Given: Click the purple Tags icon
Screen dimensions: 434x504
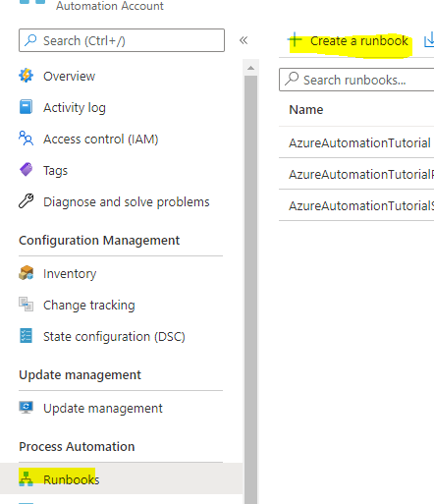Looking at the screenshot, I should pos(26,170).
